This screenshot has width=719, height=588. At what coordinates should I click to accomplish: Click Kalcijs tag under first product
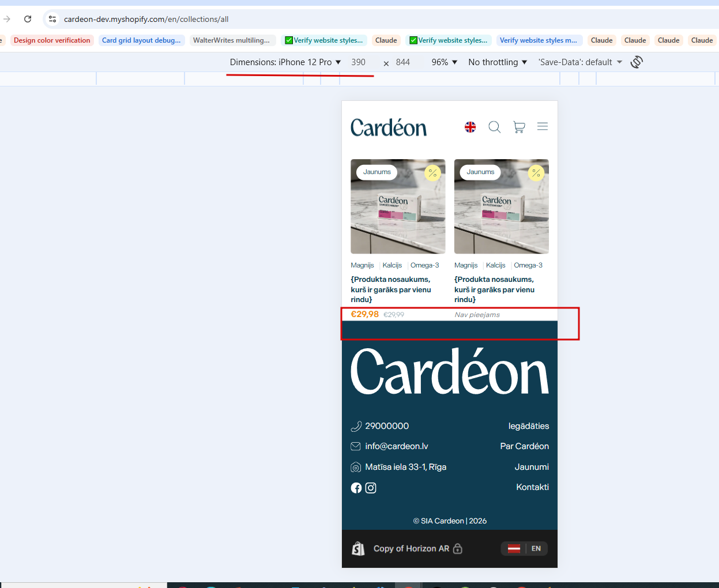[x=392, y=265]
